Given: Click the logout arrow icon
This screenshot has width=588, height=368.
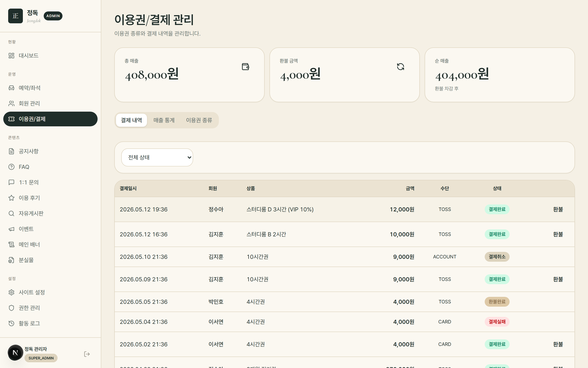Looking at the screenshot, I should (x=87, y=354).
